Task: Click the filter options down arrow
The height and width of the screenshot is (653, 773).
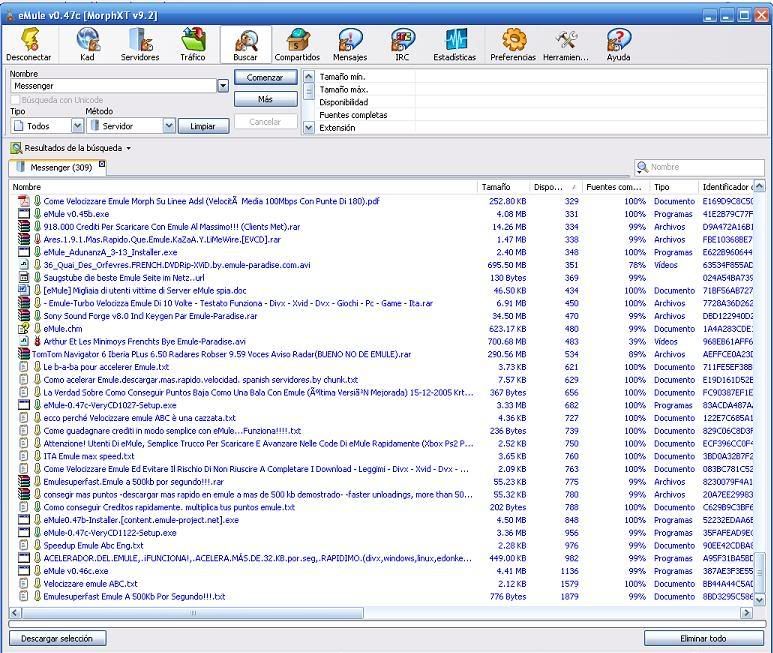Action: [x=309, y=128]
